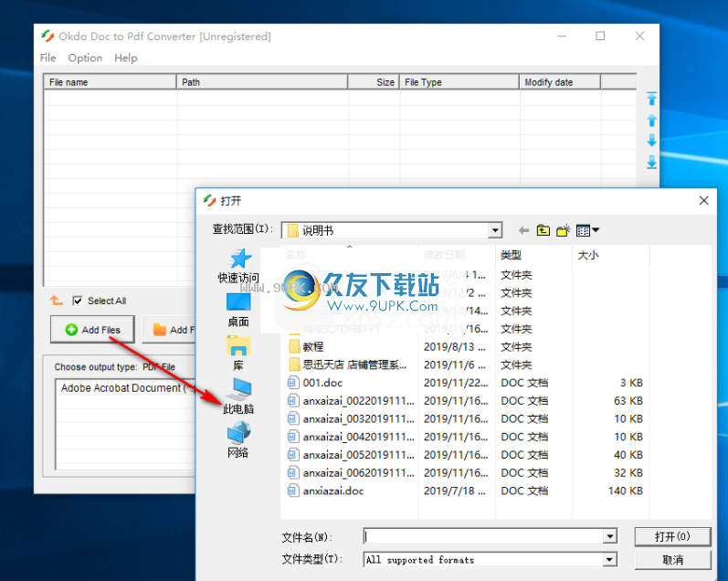The width and height of the screenshot is (728, 581).
Task: Close the Open dialog
Action: coord(703,200)
